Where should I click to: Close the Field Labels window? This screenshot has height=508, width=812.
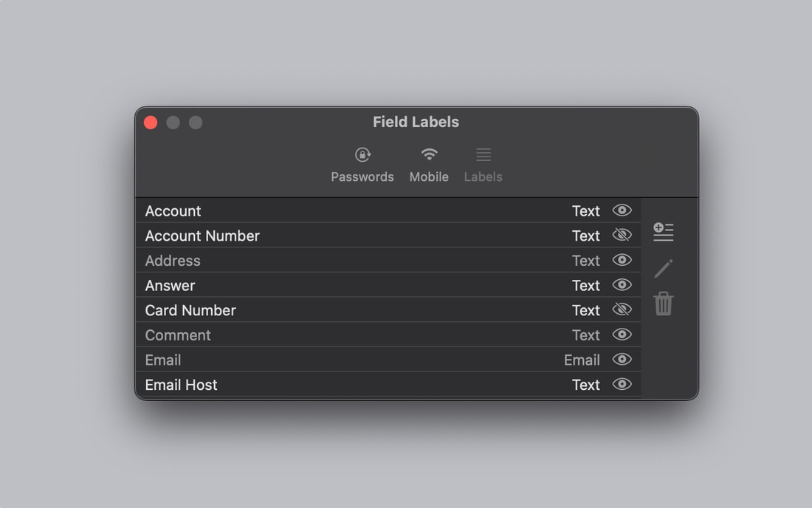pos(151,123)
